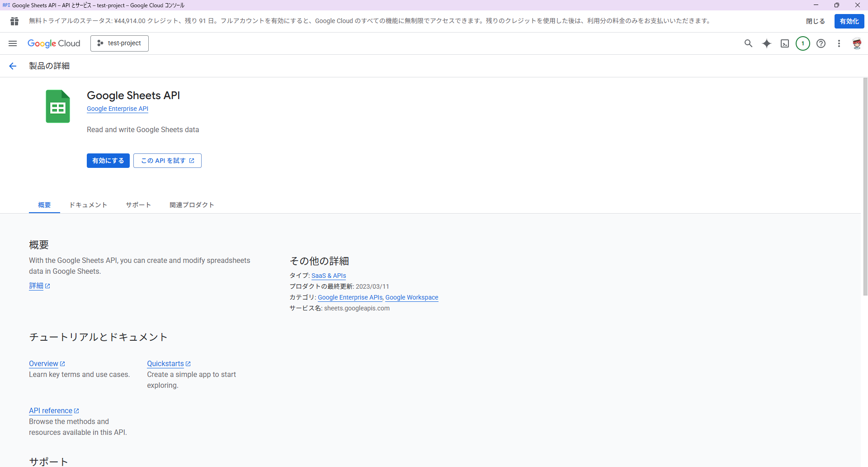Open the notifications badge showing 1
The image size is (868, 467).
803,43
